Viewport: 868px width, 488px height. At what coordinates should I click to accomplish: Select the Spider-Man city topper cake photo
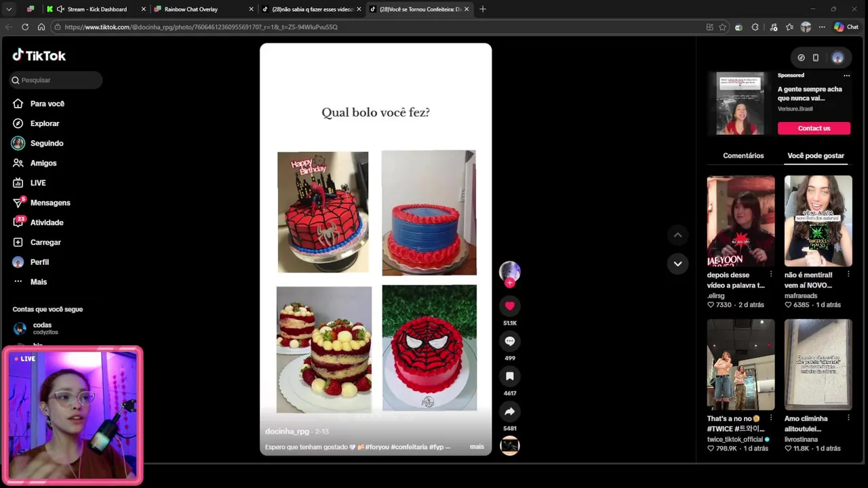(323, 212)
